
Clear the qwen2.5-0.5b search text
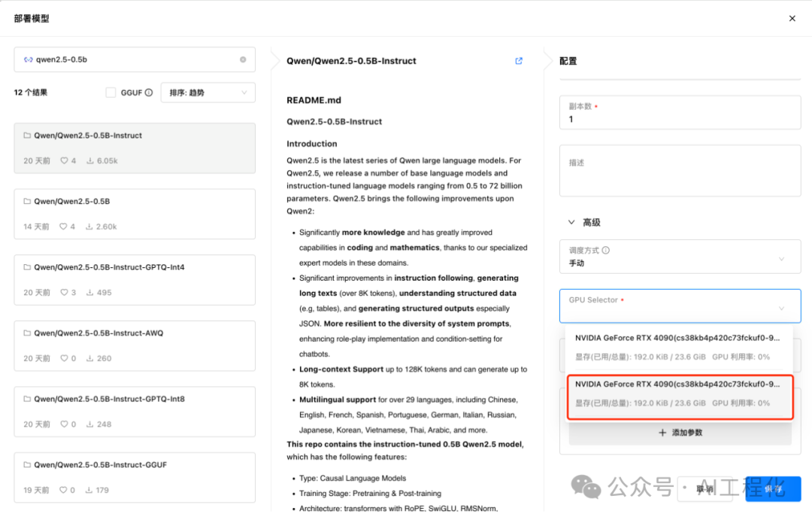pos(243,59)
